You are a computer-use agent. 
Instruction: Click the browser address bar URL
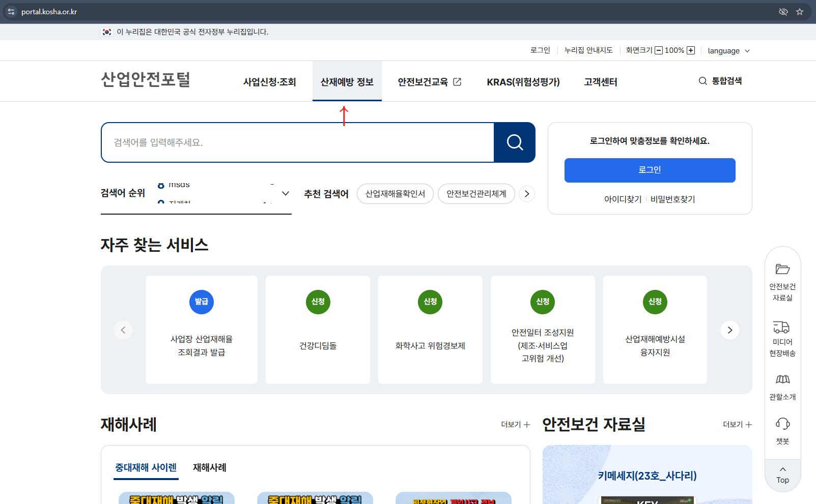click(x=49, y=12)
